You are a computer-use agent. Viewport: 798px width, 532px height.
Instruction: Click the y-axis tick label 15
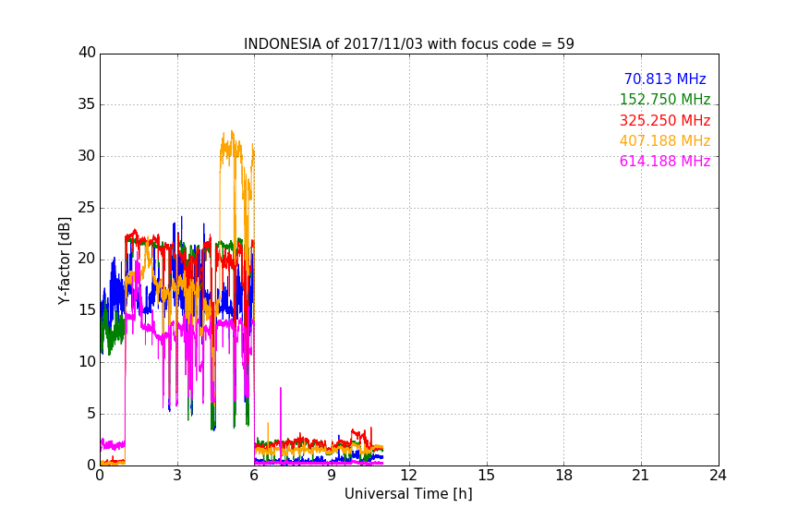pos(87,310)
